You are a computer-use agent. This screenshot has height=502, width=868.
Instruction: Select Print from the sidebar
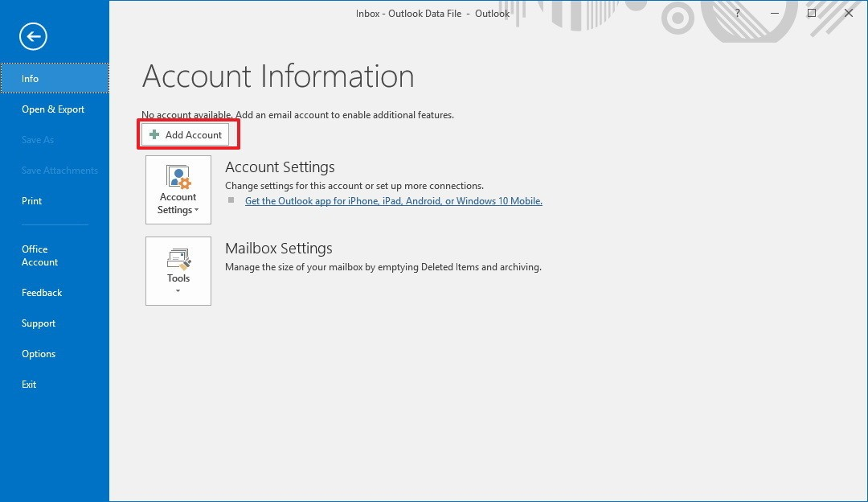[x=31, y=200]
